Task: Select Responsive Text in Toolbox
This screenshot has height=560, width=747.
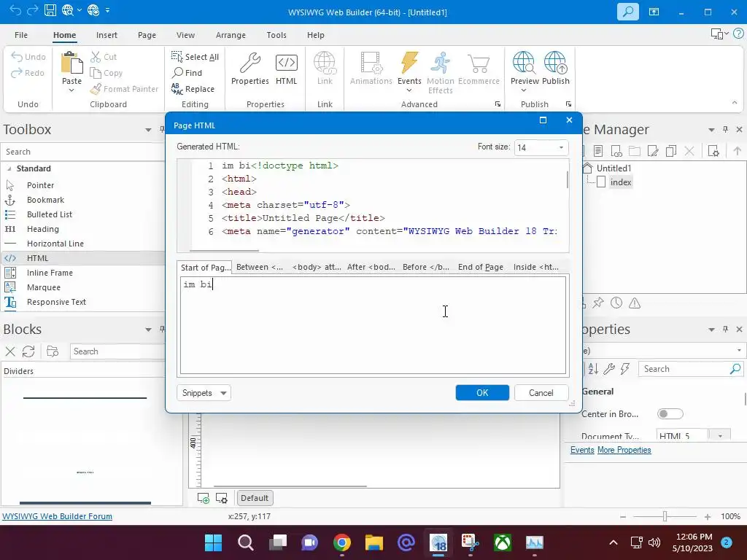Action: pos(56,302)
